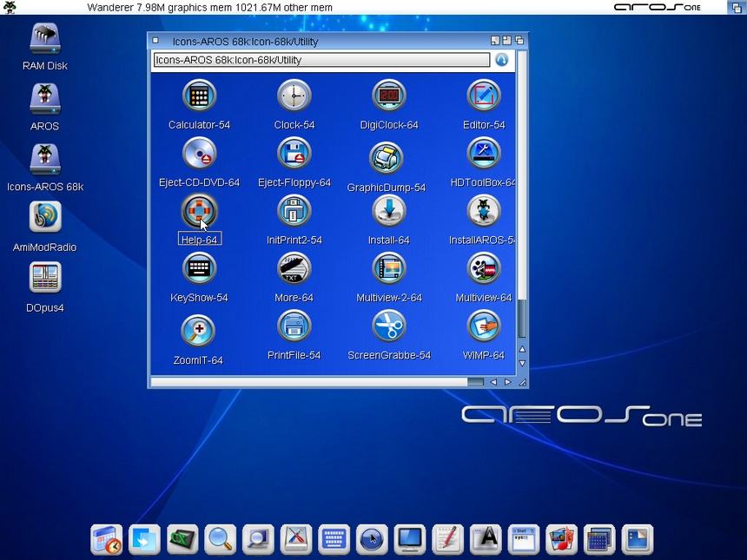Viewport: 747px width, 560px height.
Task: Click the horizontal scrollbar of Utility window
Action: pyautogui.click(x=317, y=382)
